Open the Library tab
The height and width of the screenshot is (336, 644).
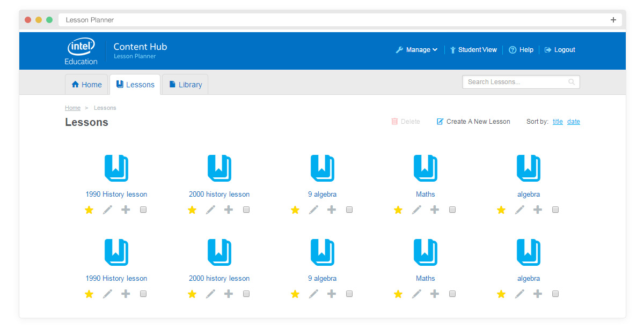185,85
